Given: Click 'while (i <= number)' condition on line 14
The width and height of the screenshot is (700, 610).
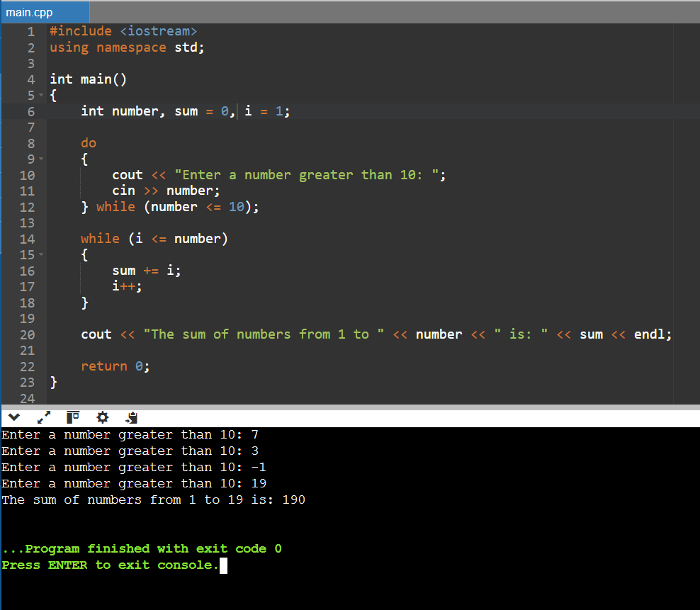Looking at the screenshot, I should [154, 239].
